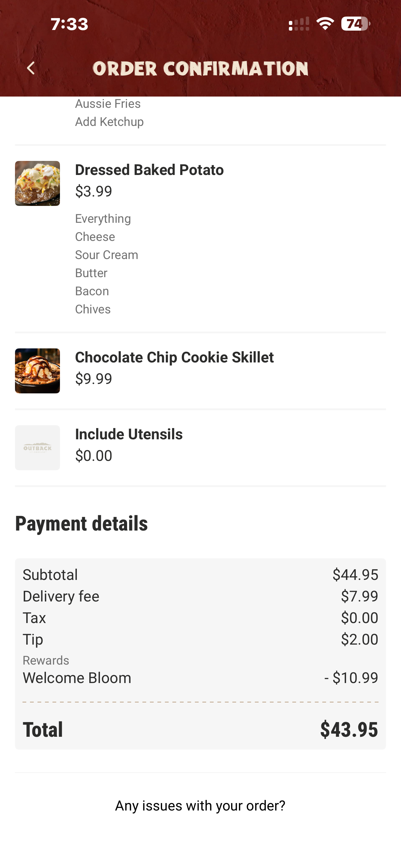The width and height of the screenshot is (401, 868).
Task: Tap the Wi-Fi status icon
Action: [325, 24]
